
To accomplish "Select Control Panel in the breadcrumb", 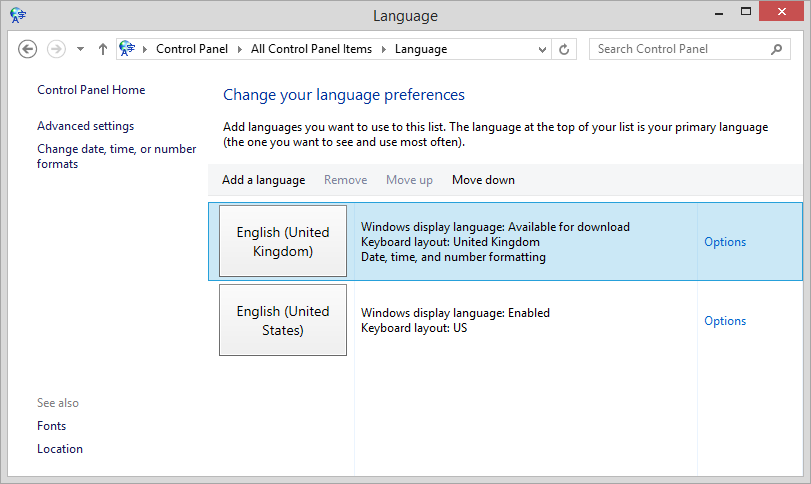I will click(x=192, y=49).
